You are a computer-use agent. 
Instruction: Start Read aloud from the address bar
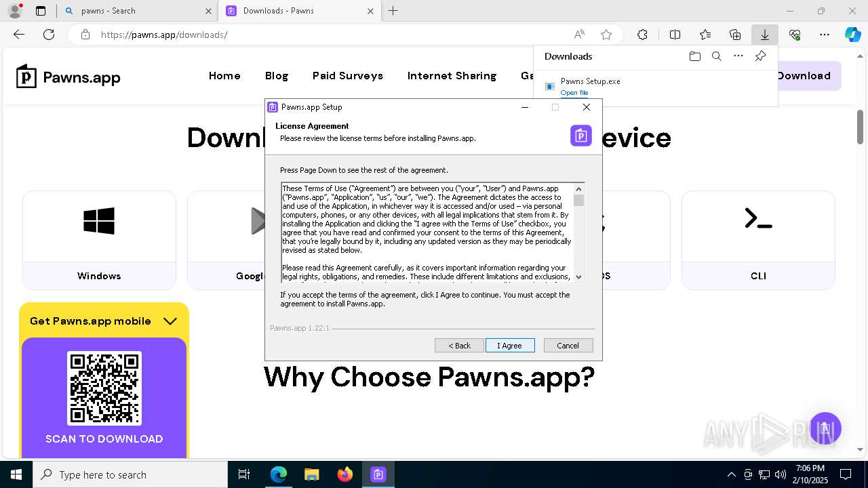(x=579, y=35)
